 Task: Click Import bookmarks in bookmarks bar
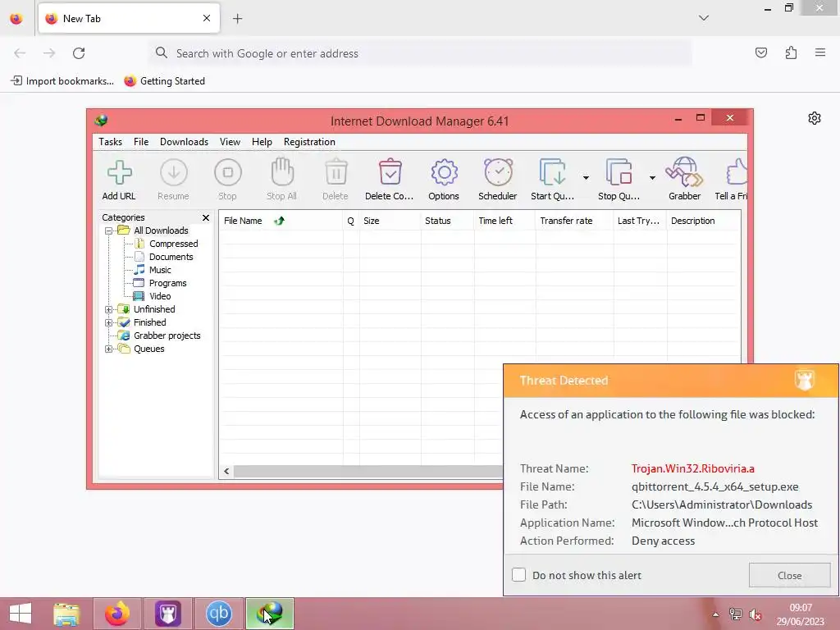pos(62,81)
